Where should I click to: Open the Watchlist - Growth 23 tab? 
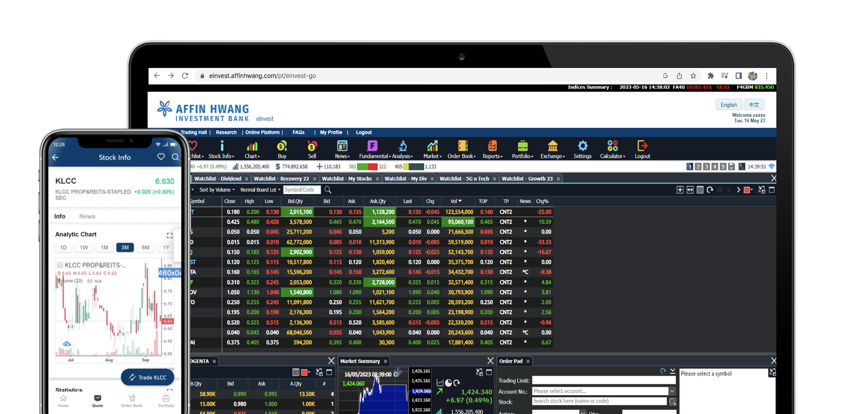pos(527,179)
